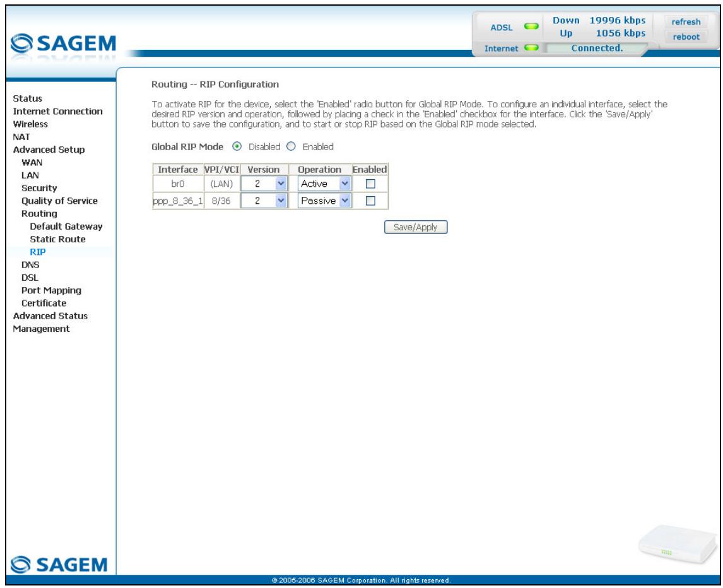Screen dimensions: 723x588
Task: Open the Static Route page
Action: (x=57, y=239)
